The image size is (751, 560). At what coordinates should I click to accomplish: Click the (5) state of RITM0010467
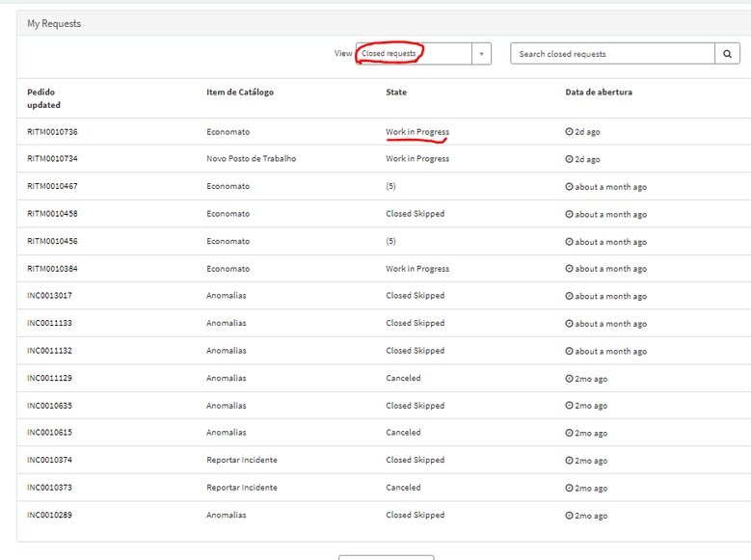point(390,186)
